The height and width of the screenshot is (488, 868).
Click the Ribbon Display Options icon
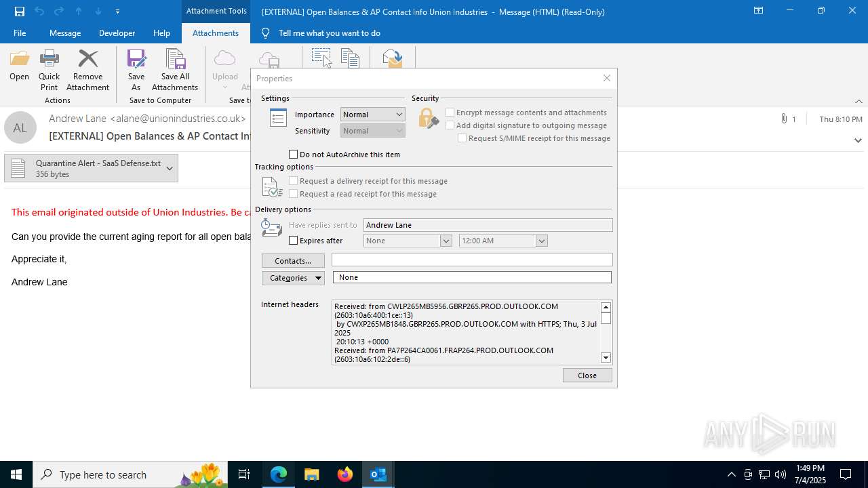coord(759,11)
